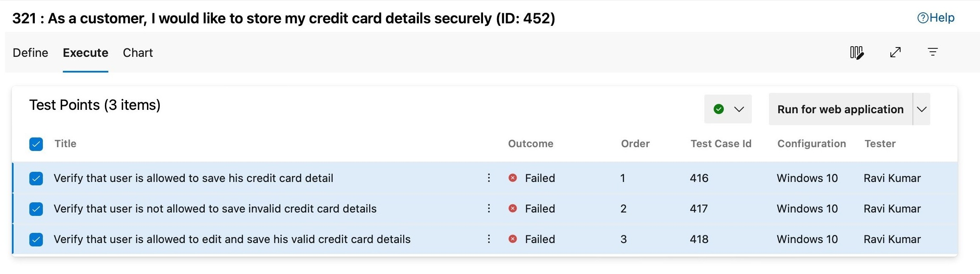Open more actions for test case 418

click(x=489, y=239)
